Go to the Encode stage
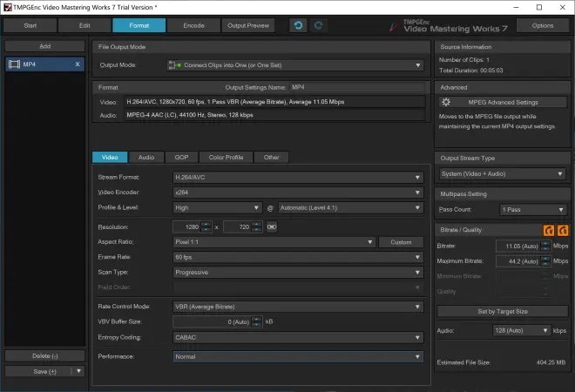575x392 pixels. coord(193,25)
